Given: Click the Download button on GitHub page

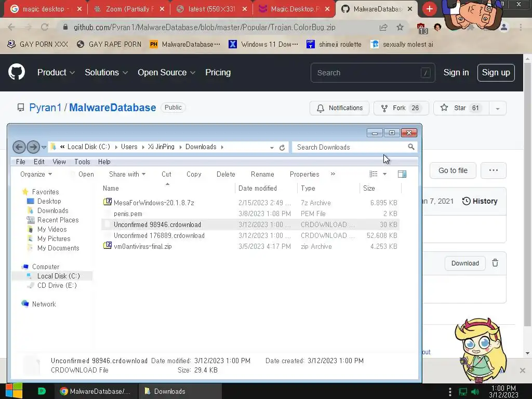Looking at the screenshot, I should (465, 263).
